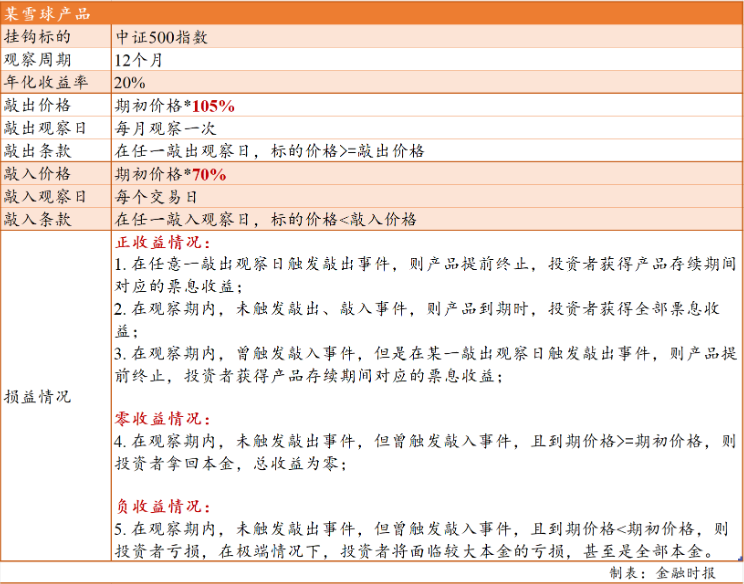The image size is (744, 584).
Task: Click the value 中证500指数
Action: click(x=162, y=37)
